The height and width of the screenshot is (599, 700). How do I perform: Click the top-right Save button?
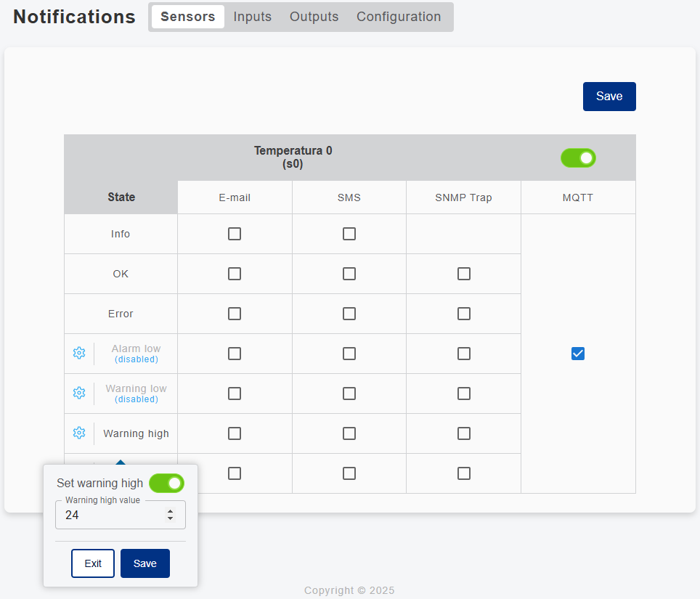(609, 97)
